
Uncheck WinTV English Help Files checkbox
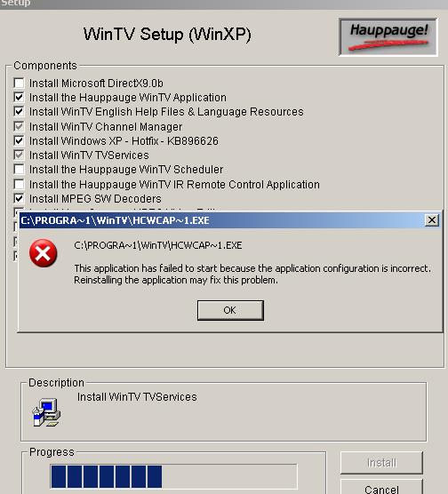pos(19,112)
